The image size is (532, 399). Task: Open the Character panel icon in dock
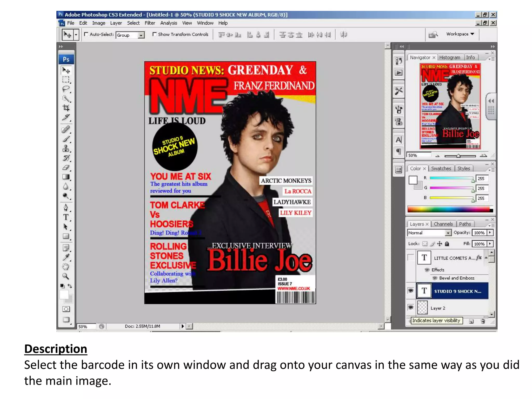[x=398, y=140]
